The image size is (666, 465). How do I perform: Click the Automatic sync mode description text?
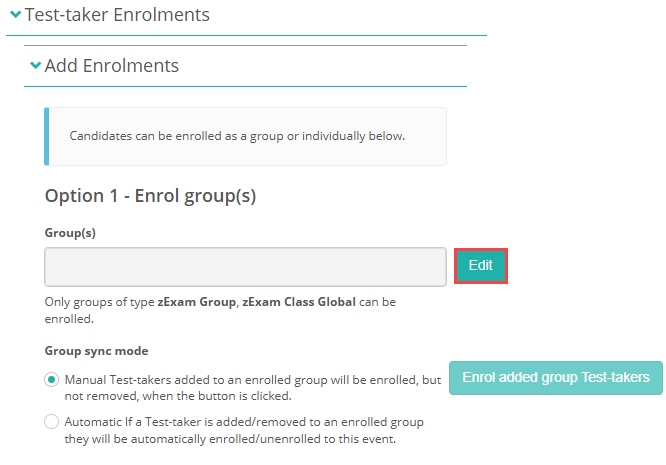[250, 429]
